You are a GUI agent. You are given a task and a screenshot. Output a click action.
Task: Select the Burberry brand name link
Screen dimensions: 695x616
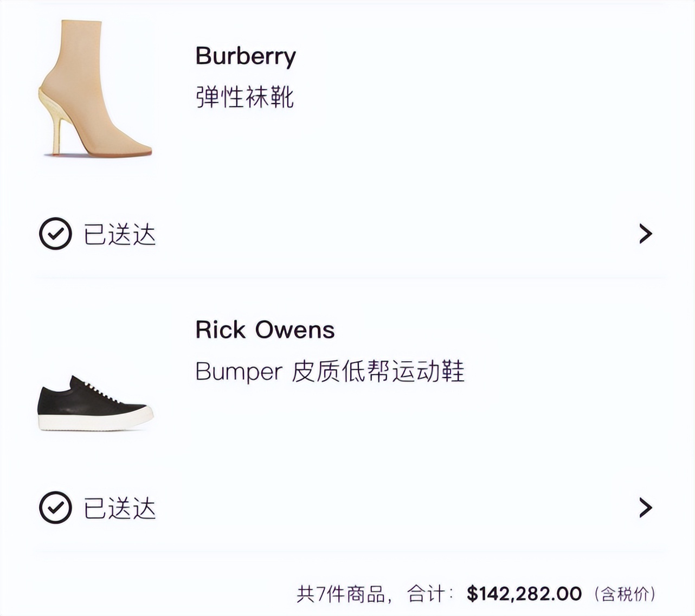245,56
